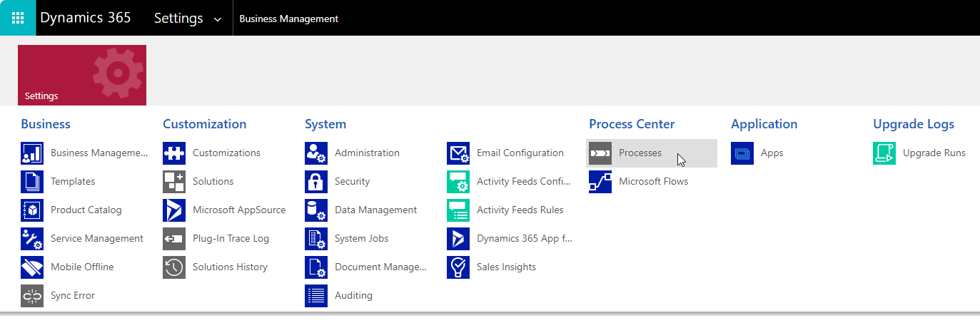980x323 pixels.
Task: Open the Templates link
Action: coord(73,181)
